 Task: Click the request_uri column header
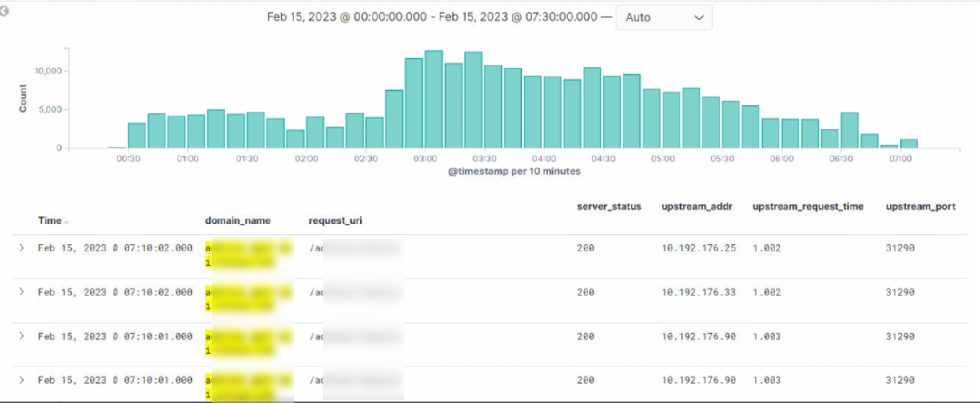(335, 221)
